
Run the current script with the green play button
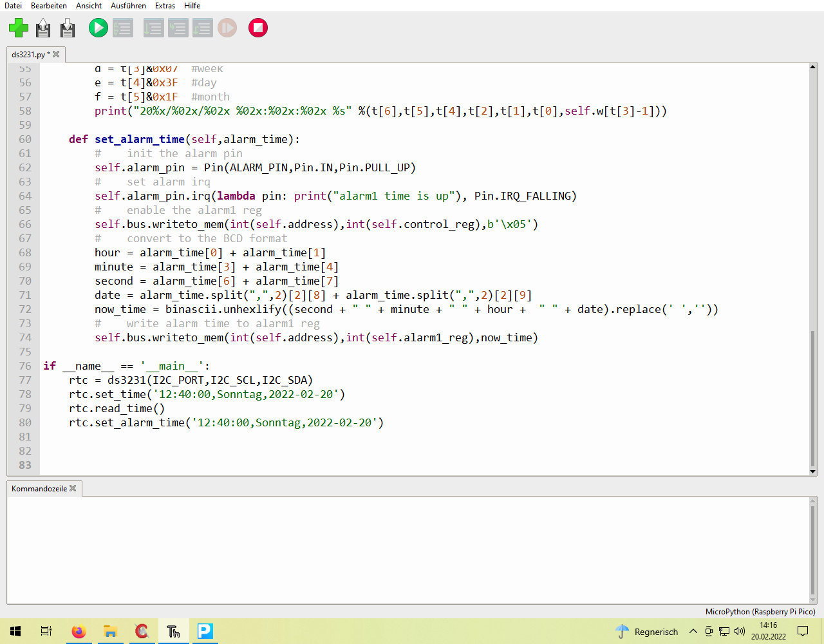pyautogui.click(x=98, y=28)
